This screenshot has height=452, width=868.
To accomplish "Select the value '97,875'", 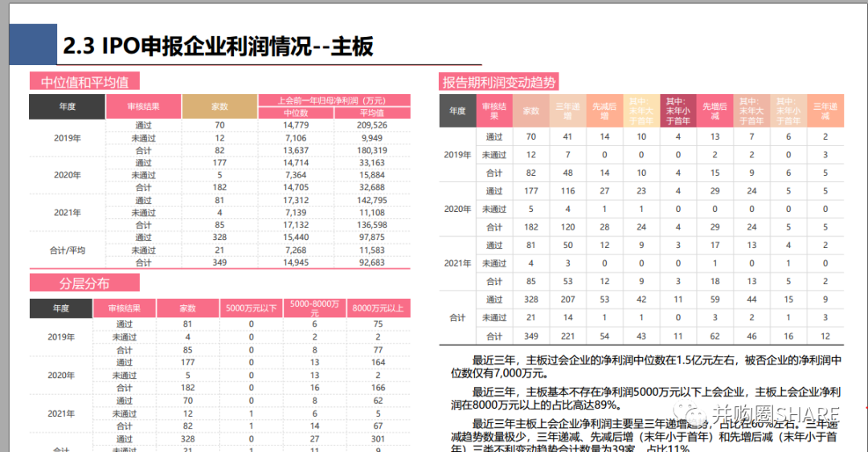I will click(372, 238).
